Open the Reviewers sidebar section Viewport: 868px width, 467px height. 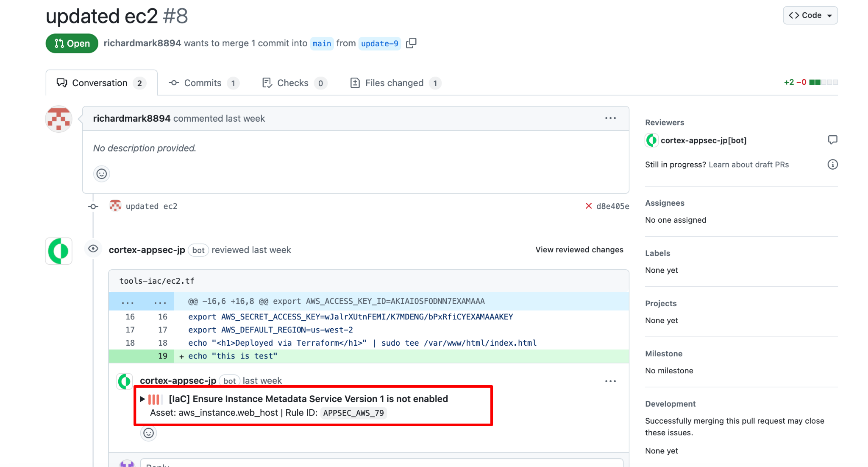(665, 123)
